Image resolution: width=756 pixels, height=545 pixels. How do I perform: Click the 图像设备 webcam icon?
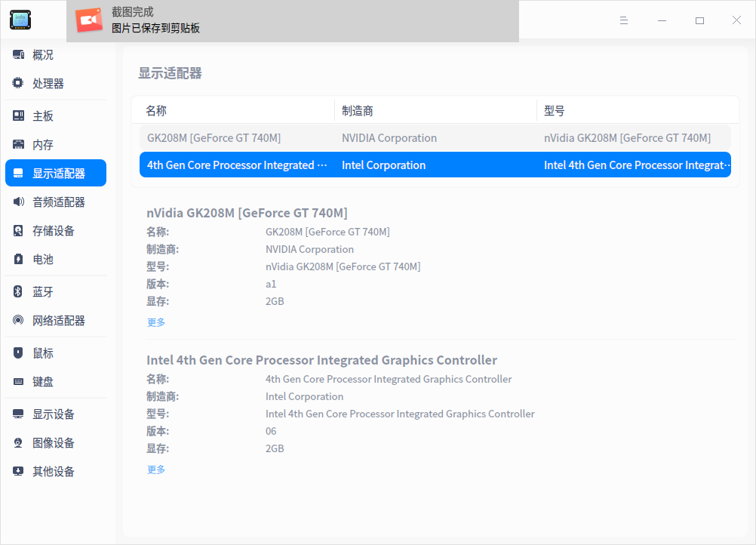coord(18,443)
